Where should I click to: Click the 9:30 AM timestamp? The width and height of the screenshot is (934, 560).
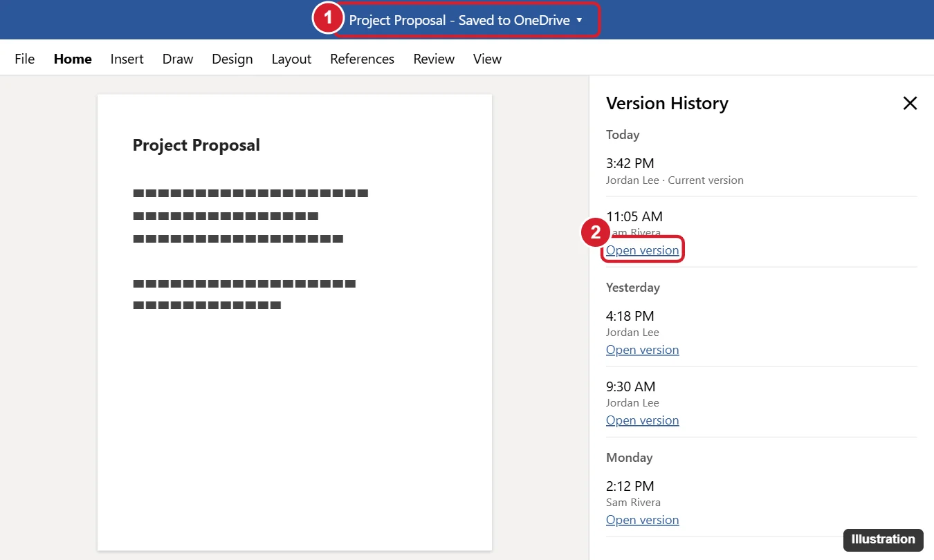(x=630, y=386)
